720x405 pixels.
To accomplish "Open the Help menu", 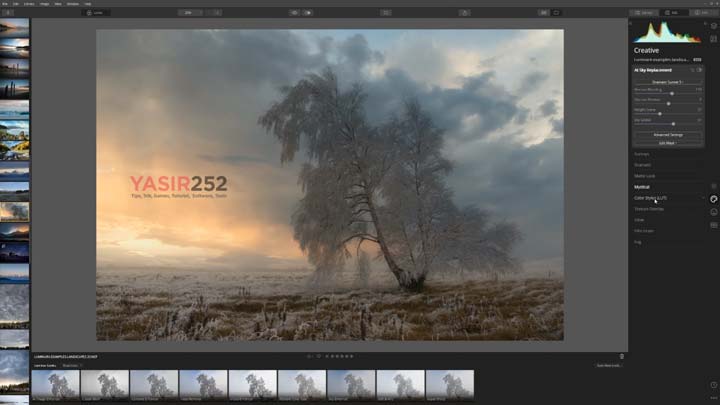I will (x=87, y=4).
